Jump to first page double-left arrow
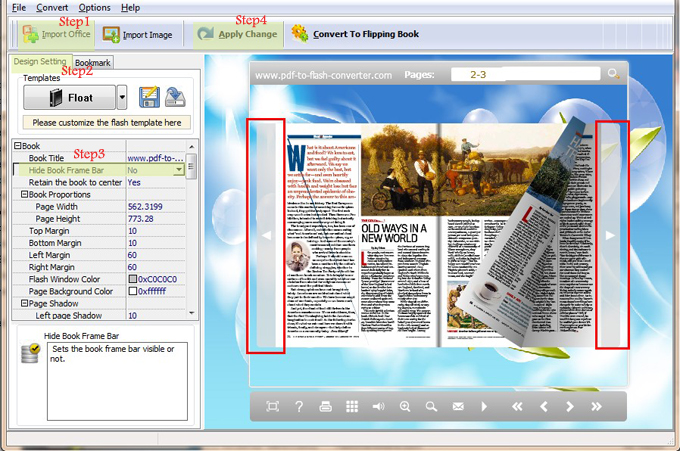 click(517, 406)
